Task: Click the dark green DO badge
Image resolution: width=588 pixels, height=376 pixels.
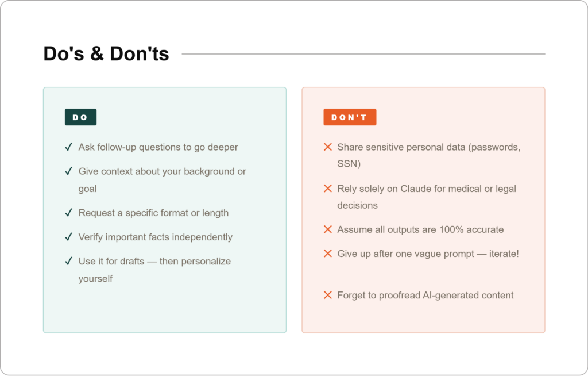Action: coord(80,117)
